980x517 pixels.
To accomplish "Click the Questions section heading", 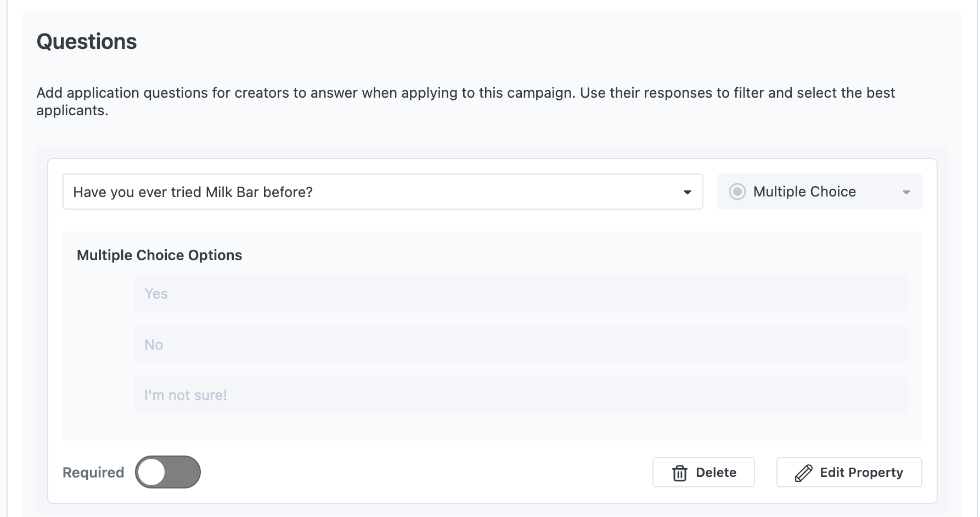I will coord(87,42).
